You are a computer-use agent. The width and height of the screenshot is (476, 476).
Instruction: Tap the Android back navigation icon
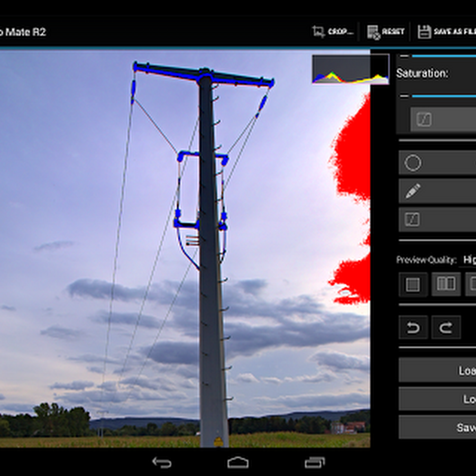[162, 463]
